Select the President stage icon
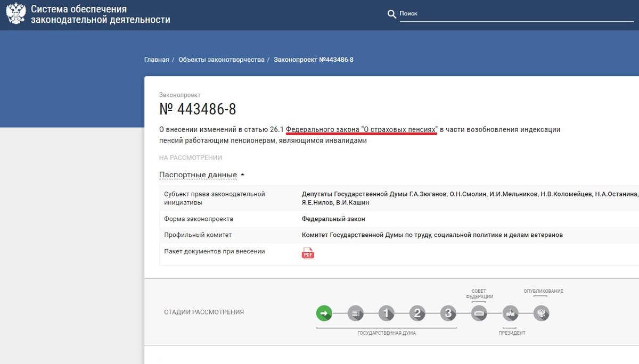639x364 pixels. coord(511,313)
